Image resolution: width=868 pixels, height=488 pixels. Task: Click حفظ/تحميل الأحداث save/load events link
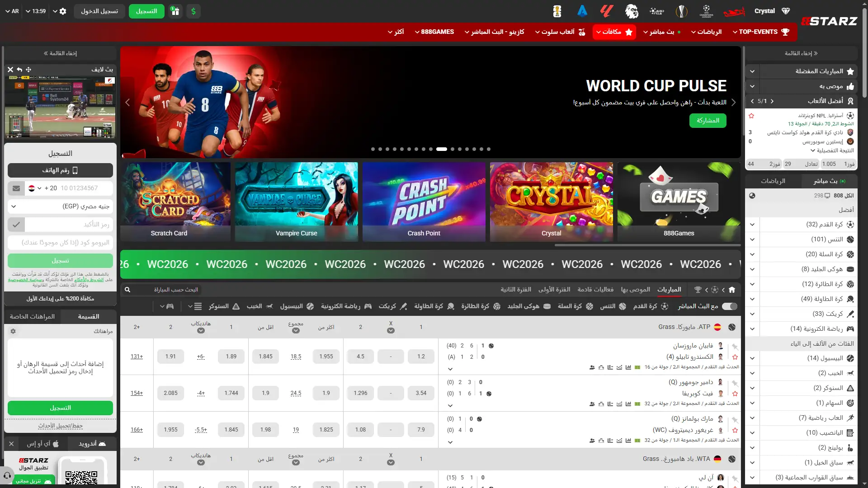click(x=61, y=426)
